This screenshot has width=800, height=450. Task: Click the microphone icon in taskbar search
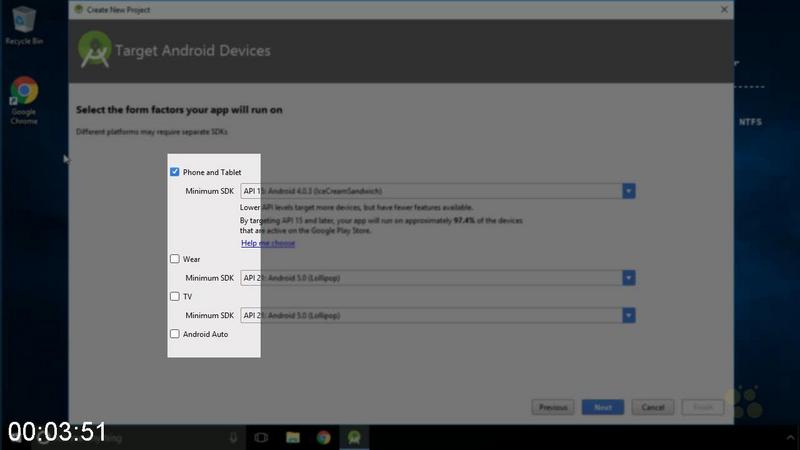pos(233,437)
